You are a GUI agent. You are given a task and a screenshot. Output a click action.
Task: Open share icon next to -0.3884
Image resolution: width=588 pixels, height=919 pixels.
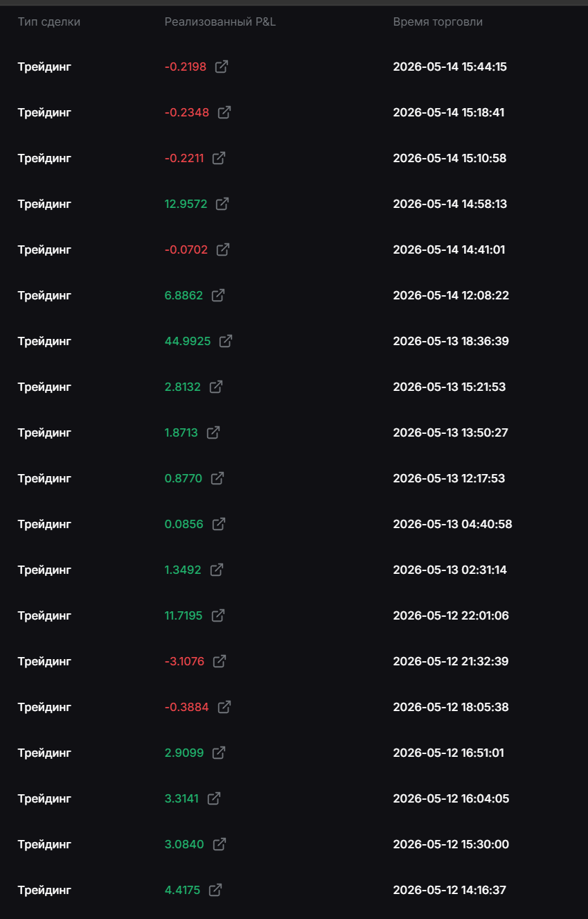tap(224, 707)
